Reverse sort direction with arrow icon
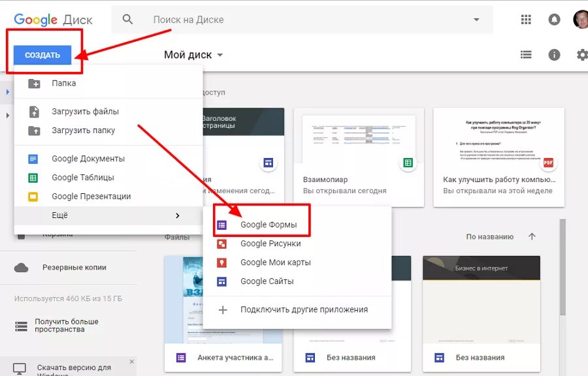588x376 pixels. pyautogui.click(x=532, y=236)
